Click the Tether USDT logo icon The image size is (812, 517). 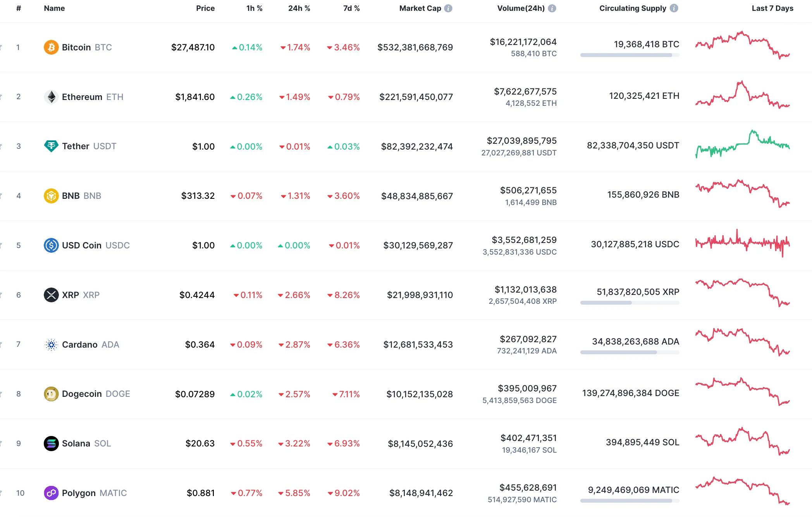pos(51,146)
